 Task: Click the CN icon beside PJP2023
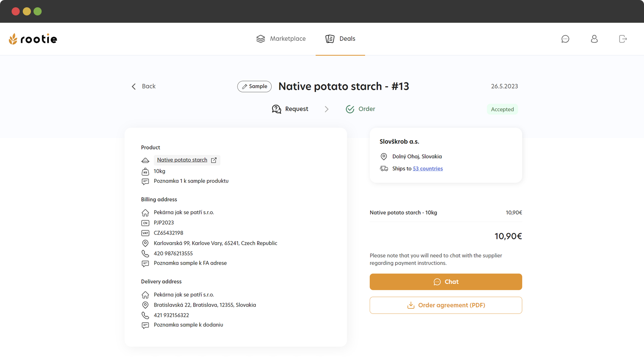coord(145,223)
